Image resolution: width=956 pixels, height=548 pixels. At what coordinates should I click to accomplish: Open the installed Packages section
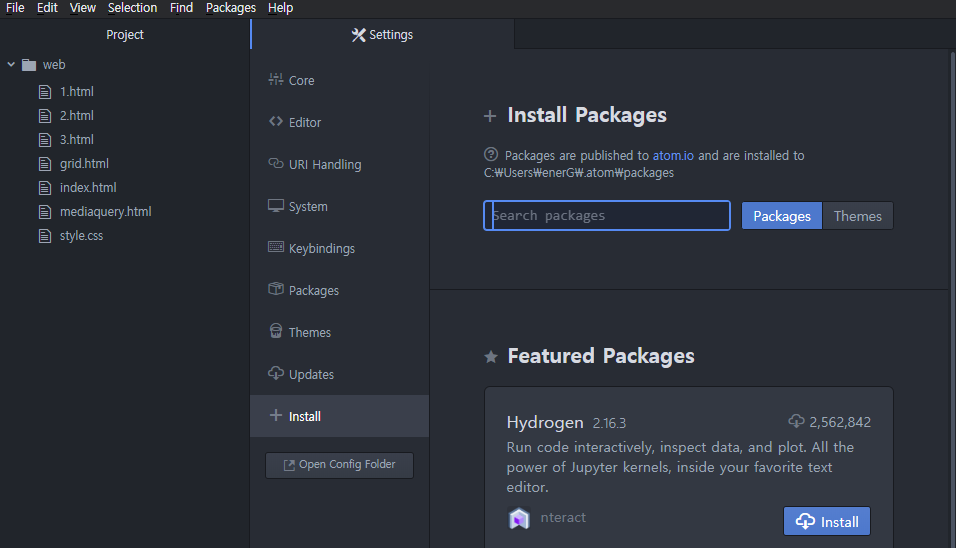[340, 291]
